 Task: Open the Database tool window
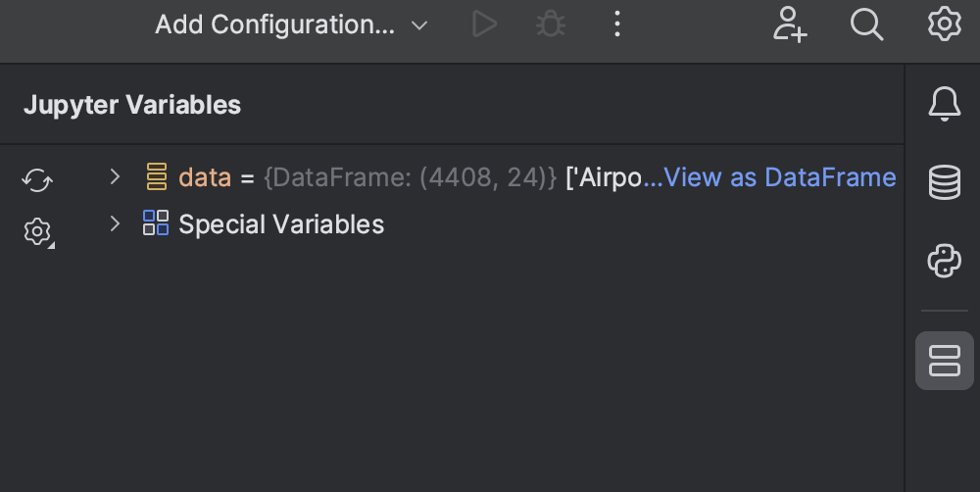click(944, 183)
